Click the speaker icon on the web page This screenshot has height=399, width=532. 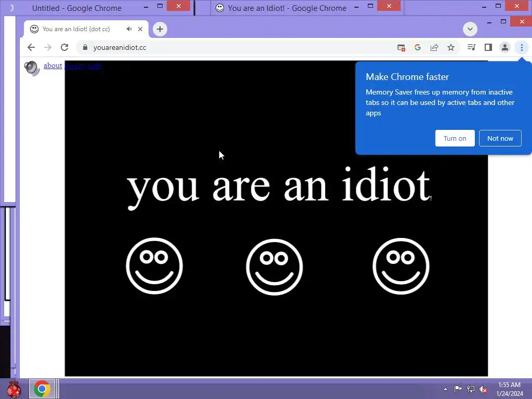(x=32, y=68)
